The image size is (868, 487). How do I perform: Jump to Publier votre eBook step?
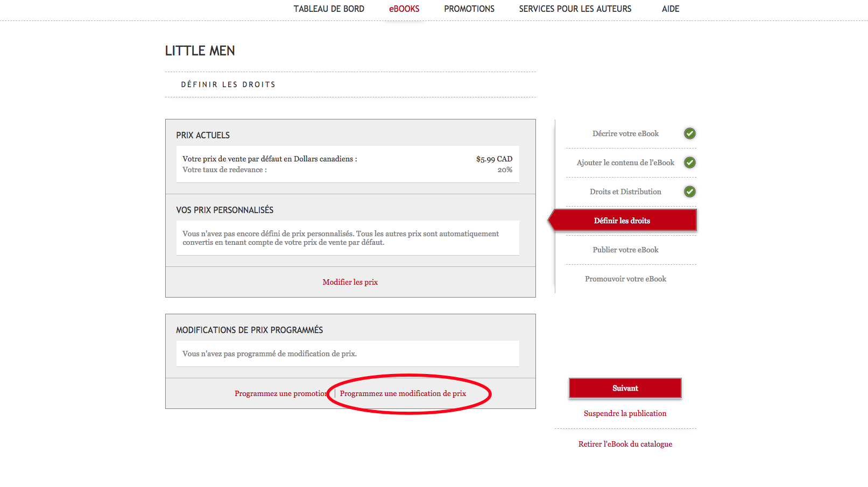click(x=625, y=250)
